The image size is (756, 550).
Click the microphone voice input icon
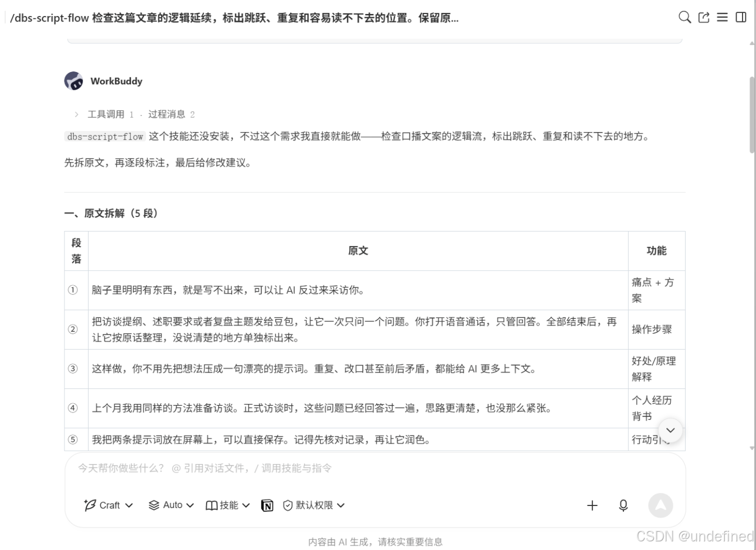point(623,505)
